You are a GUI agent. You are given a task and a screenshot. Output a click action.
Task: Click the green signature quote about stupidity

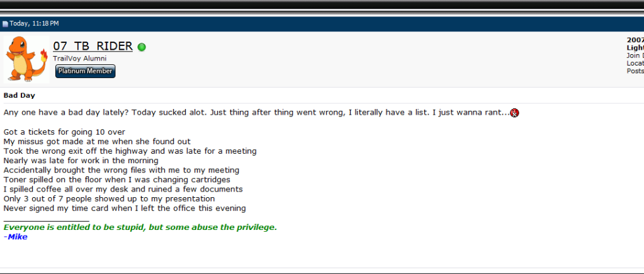coord(140,227)
